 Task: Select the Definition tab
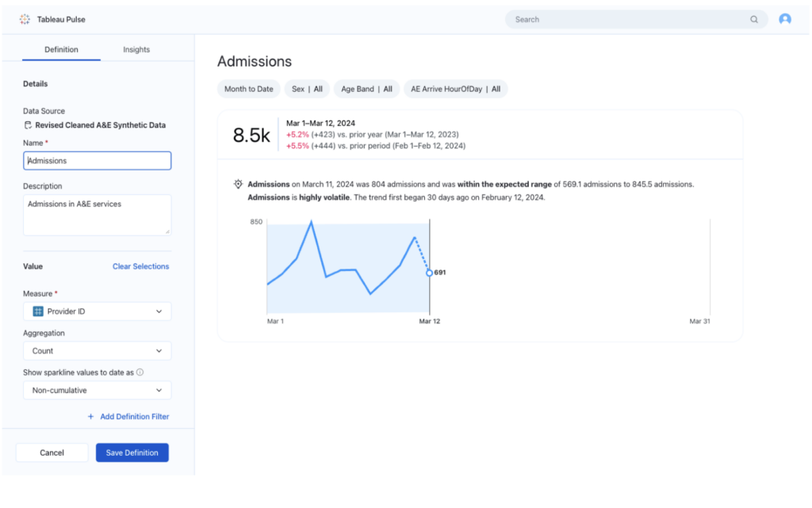click(x=61, y=49)
